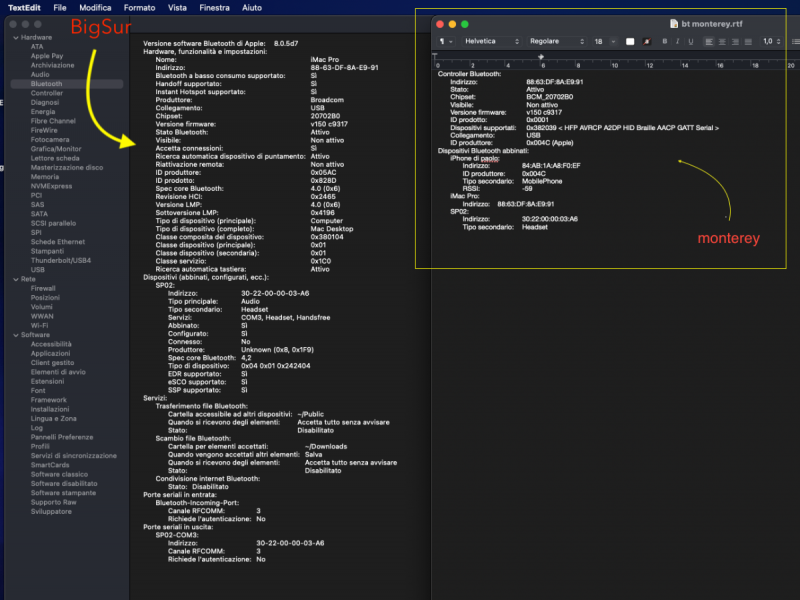Viewport: 800px width, 600px height.
Task: Open font size 18 combo box
Action: coord(604,41)
